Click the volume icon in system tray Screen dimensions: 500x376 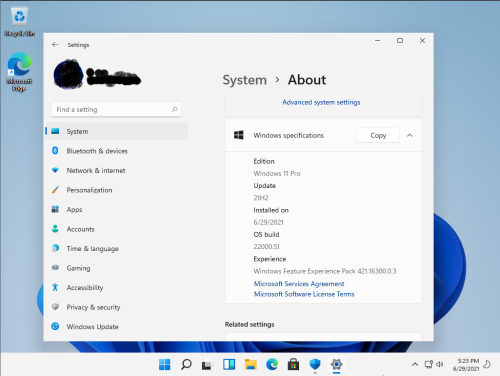(440, 364)
